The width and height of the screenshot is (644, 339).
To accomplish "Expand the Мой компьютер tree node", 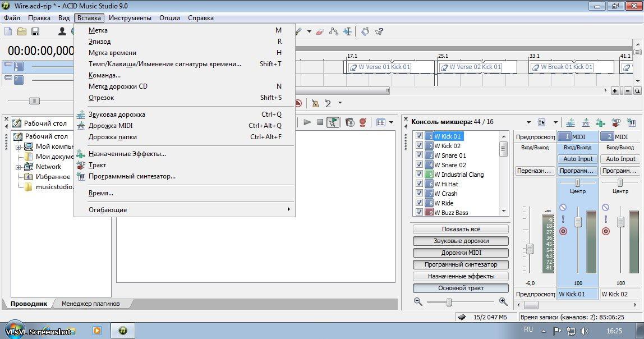I will coord(18,146).
